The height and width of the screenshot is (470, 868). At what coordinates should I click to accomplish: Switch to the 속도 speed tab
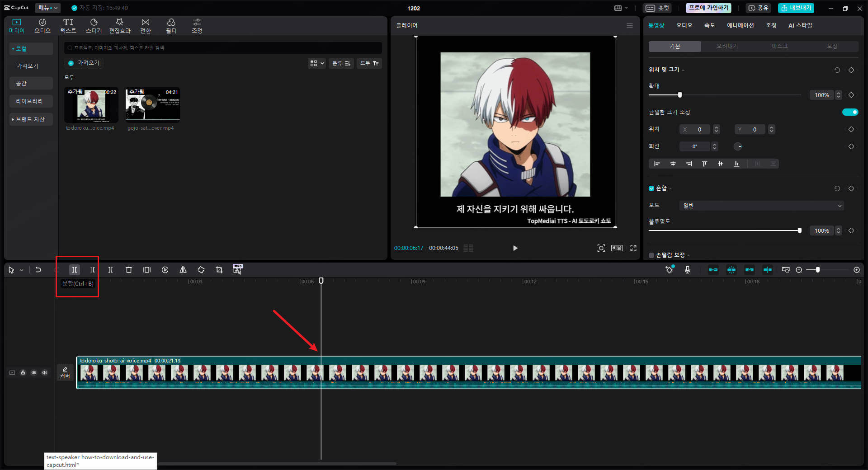(710, 25)
